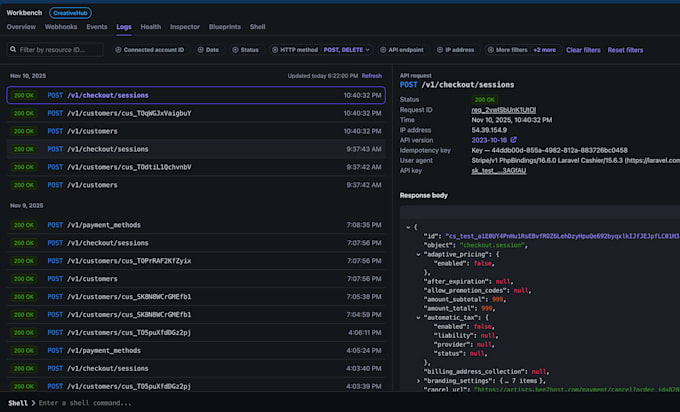Image resolution: width=680 pixels, height=412 pixels.
Task: Click the search magnifier icon in filter box
Action: point(13,49)
